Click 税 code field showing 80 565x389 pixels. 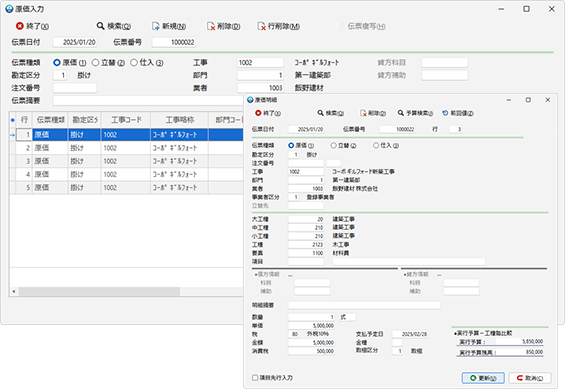click(x=293, y=334)
